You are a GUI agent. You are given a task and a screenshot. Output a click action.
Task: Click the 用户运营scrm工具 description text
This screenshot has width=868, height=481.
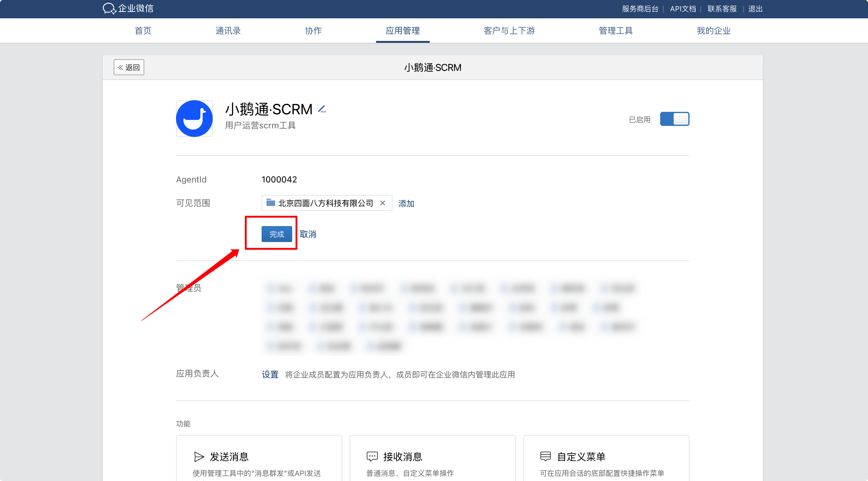point(260,125)
